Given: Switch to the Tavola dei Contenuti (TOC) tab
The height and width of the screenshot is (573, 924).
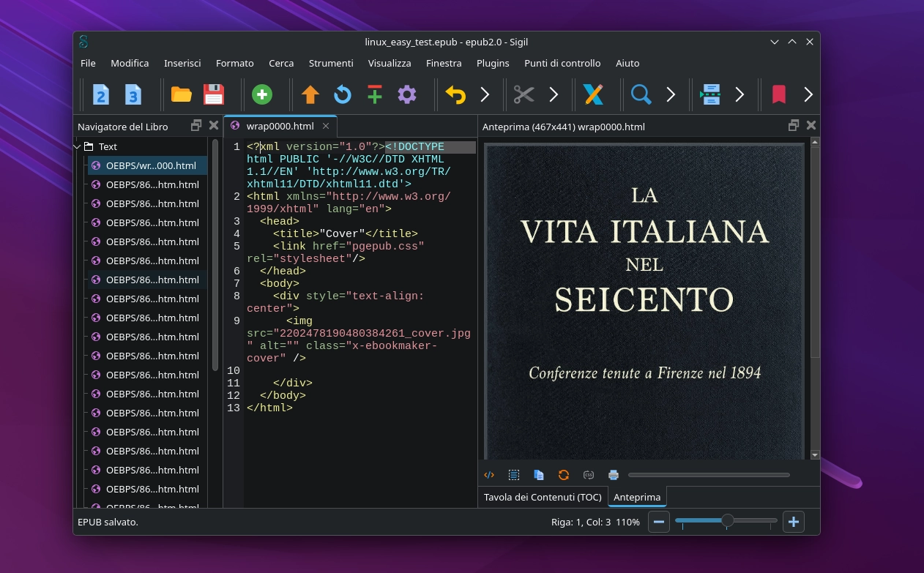Looking at the screenshot, I should (543, 497).
